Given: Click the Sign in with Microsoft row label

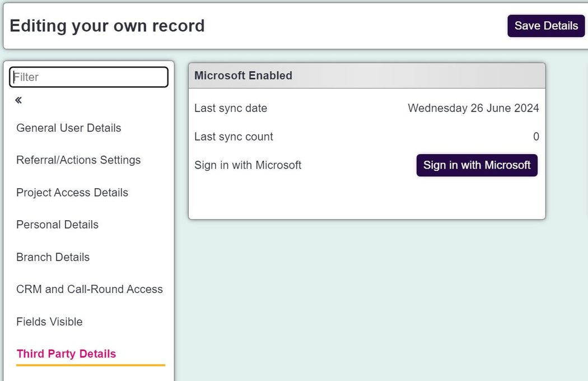Looking at the screenshot, I should 248,165.
